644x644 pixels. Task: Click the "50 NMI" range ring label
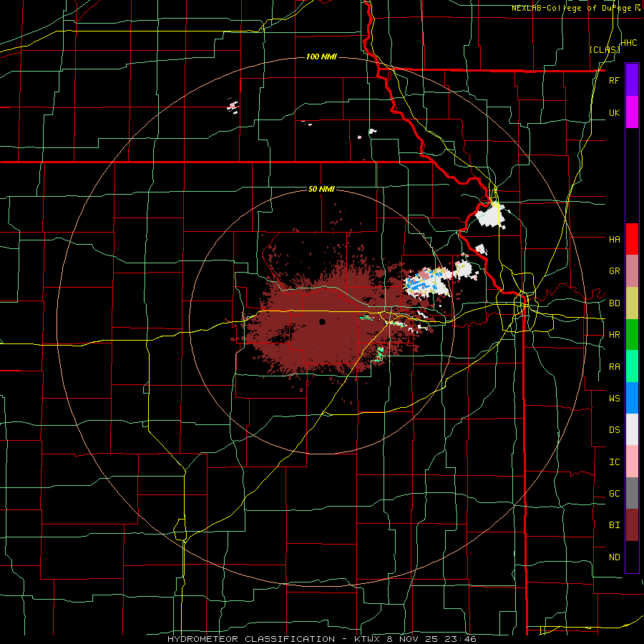(321, 190)
